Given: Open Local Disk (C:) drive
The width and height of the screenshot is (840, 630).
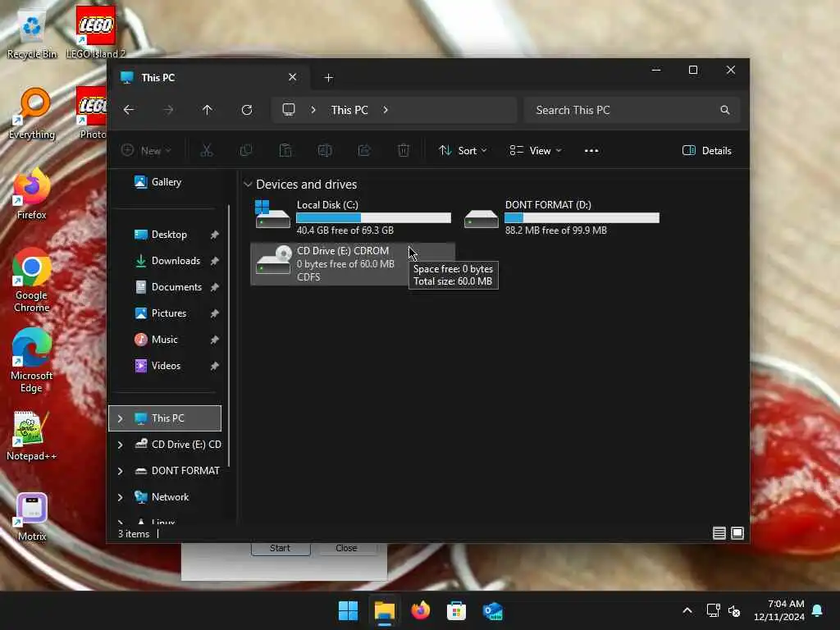Looking at the screenshot, I should tap(353, 217).
